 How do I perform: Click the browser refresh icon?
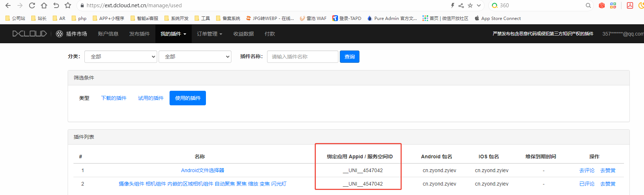click(32, 5)
